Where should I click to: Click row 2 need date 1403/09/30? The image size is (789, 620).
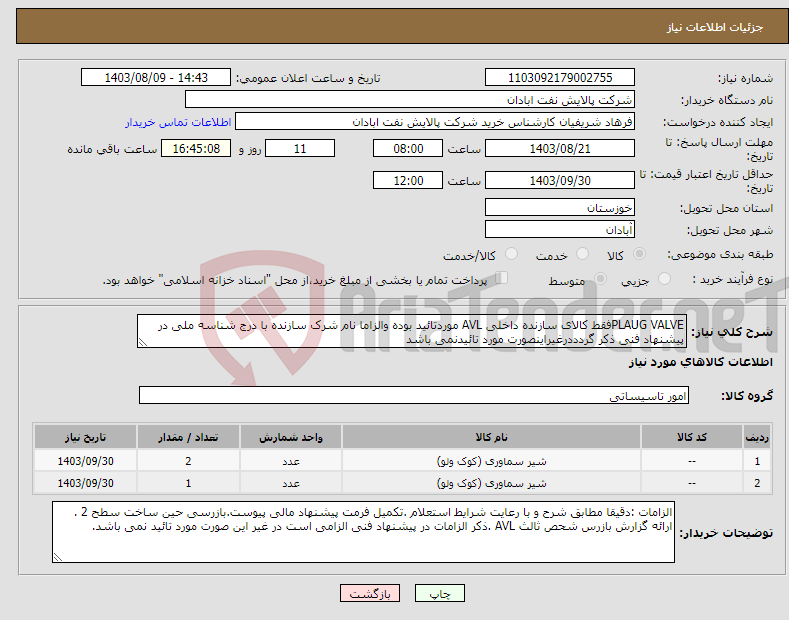click(85, 483)
